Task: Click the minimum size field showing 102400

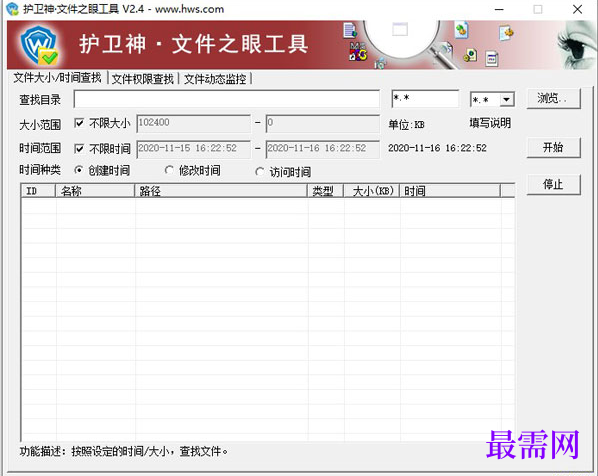Action: 193,124
